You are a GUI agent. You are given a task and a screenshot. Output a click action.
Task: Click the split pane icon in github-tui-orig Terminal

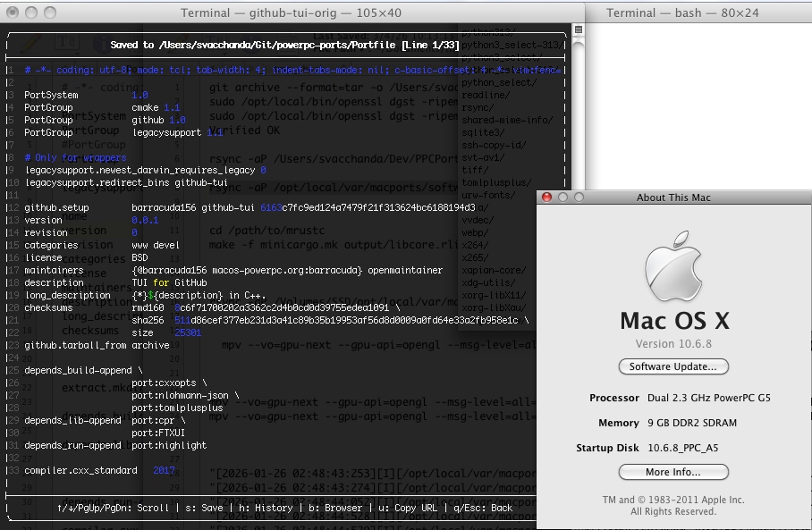579,29
